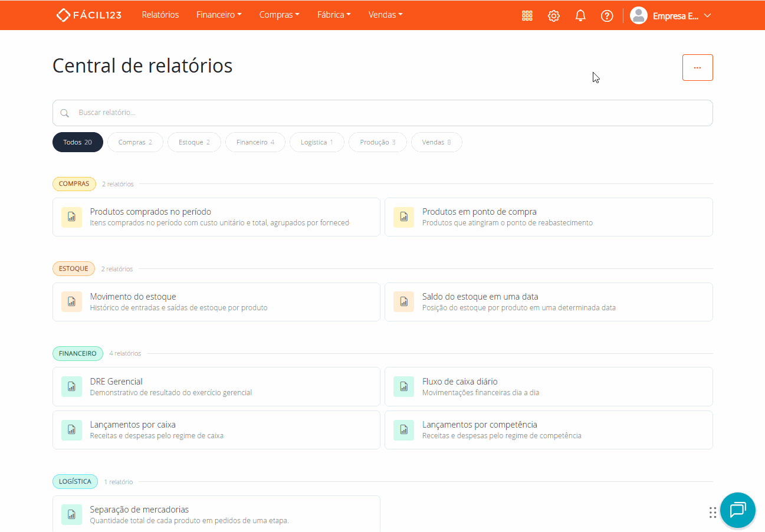Open the apps grid icon

click(527, 16)
